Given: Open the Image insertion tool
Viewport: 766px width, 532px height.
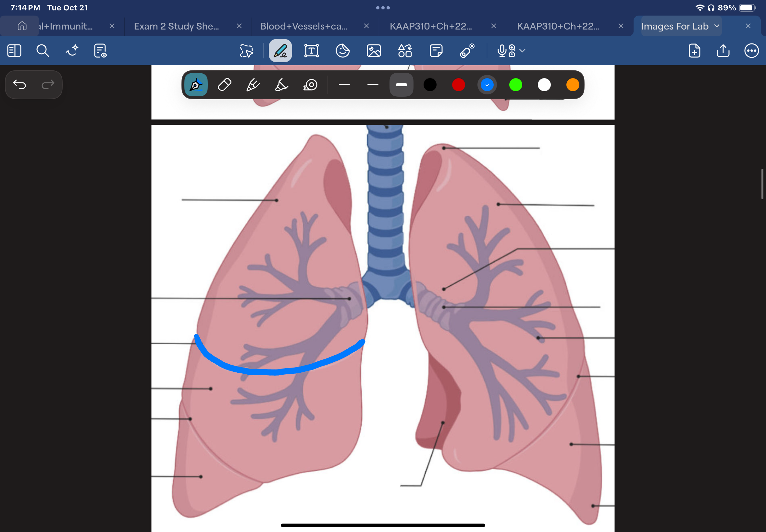Looking at the screenshot, I should point(374,51).
